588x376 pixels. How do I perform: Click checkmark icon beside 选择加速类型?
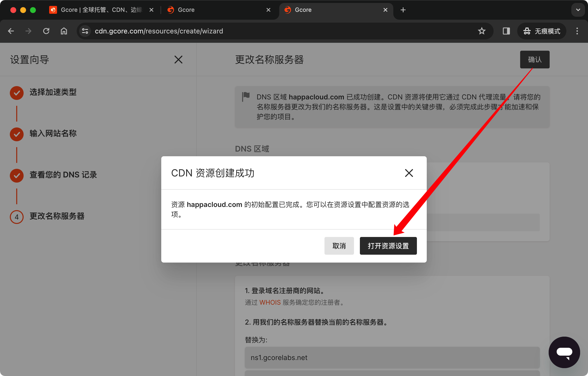tap(17, 93)
